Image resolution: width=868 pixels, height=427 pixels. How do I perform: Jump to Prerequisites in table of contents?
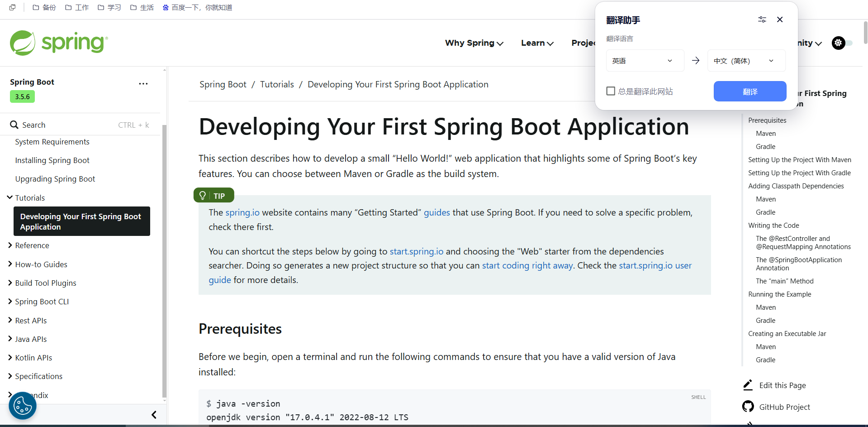click(767, 120)
